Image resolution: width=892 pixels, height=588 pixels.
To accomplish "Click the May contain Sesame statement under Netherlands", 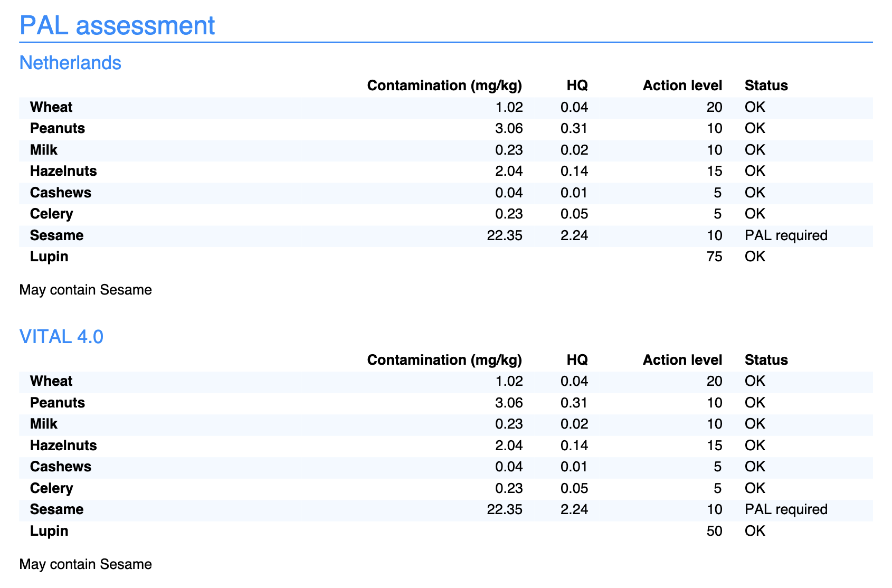I will pyautogui.click(x=85, y=290).
